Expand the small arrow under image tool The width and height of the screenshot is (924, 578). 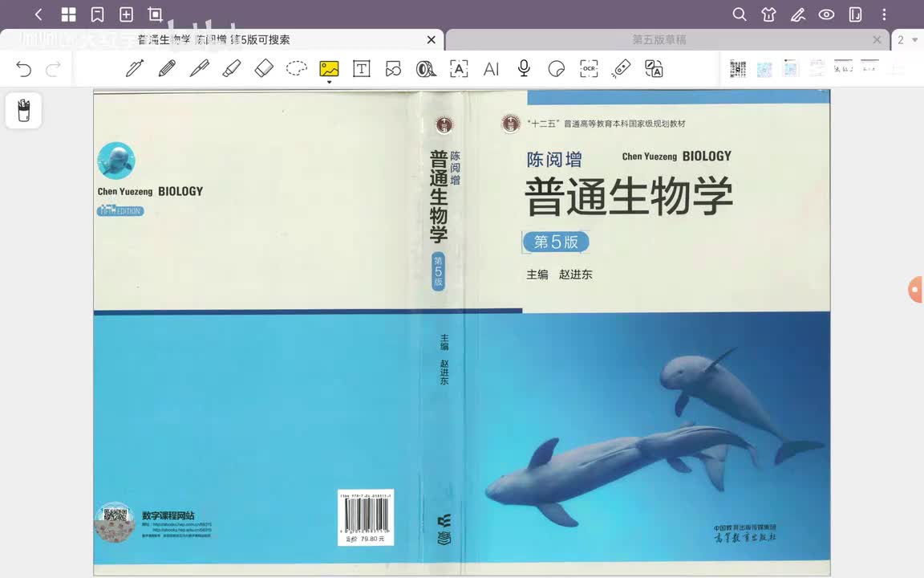329,82
